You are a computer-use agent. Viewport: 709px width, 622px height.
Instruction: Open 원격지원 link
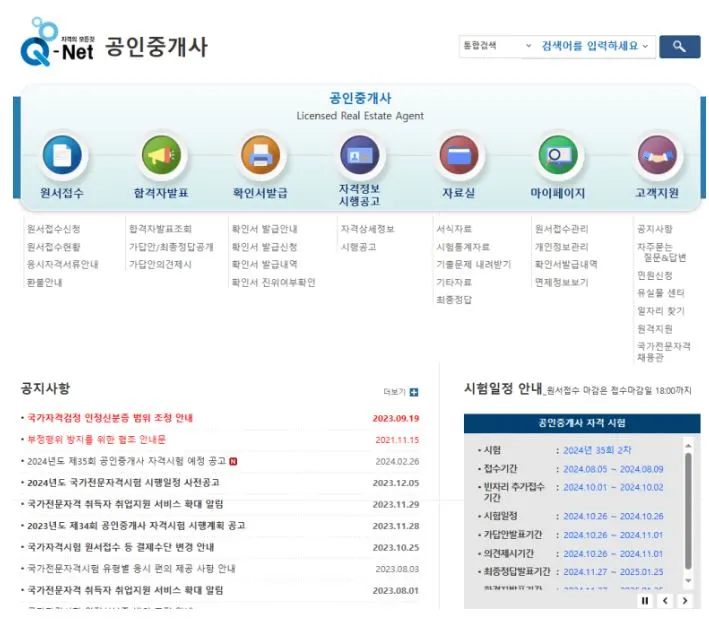tap(655, 329)
